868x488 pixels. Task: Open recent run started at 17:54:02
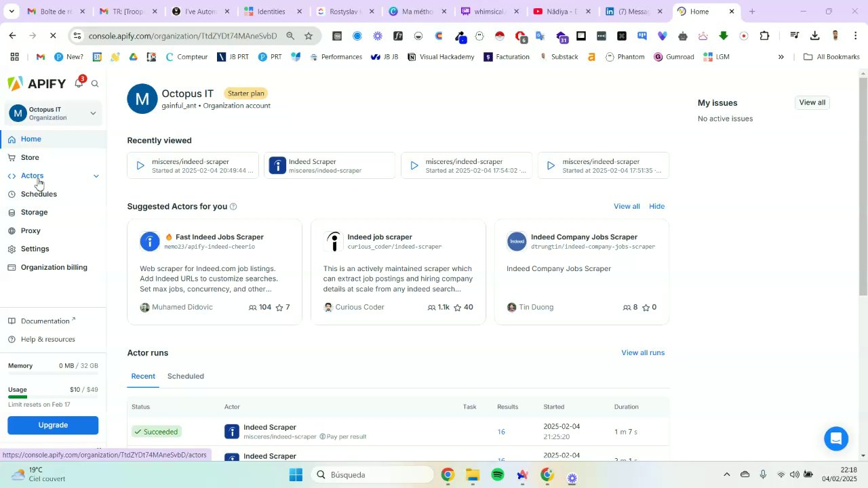pyautogui.click(x=467, y=165)
